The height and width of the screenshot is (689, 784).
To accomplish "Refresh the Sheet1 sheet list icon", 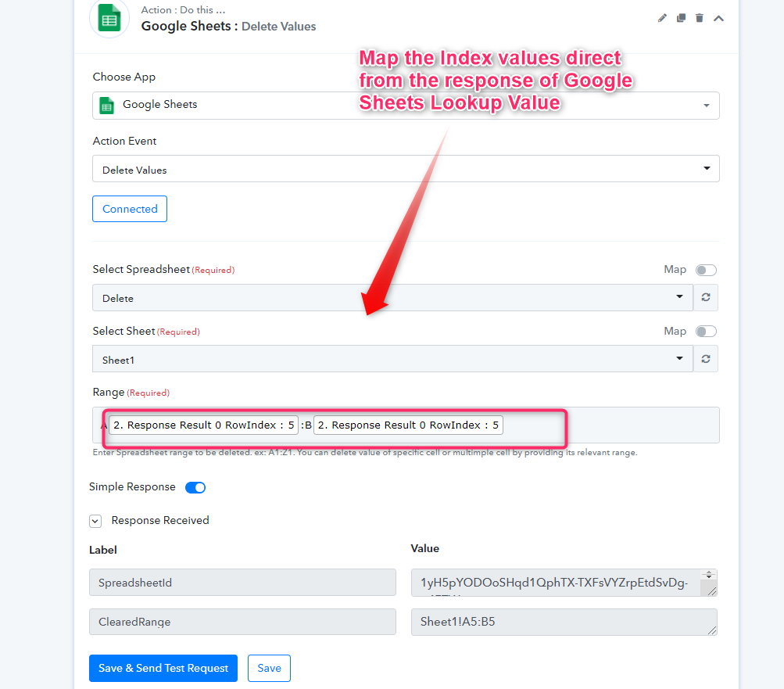I will point(706,359).
